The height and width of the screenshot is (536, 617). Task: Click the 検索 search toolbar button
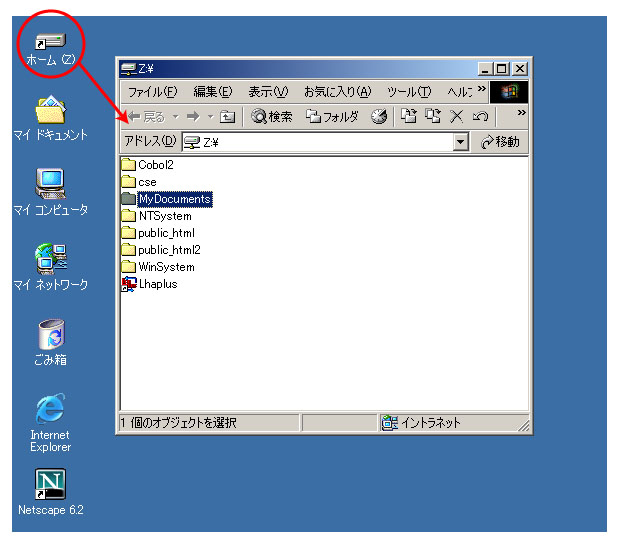tap(272, 116)
